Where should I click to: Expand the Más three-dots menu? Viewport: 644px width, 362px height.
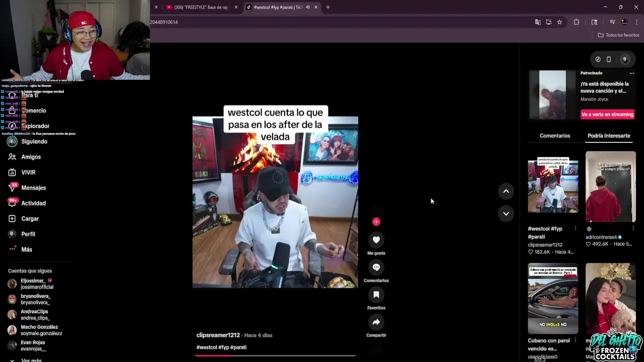[12, 249]
